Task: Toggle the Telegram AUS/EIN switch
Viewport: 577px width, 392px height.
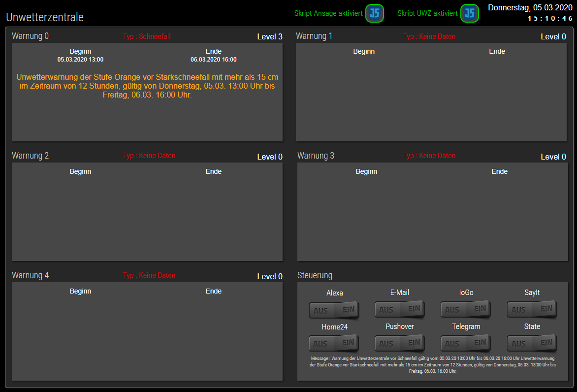Action: (x=466, y=343)
